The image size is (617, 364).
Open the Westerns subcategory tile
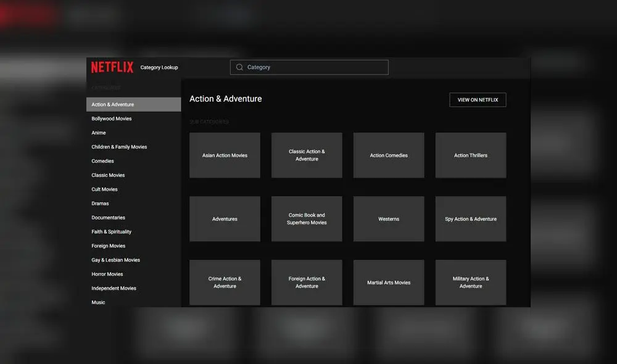(x=389, y=218)
